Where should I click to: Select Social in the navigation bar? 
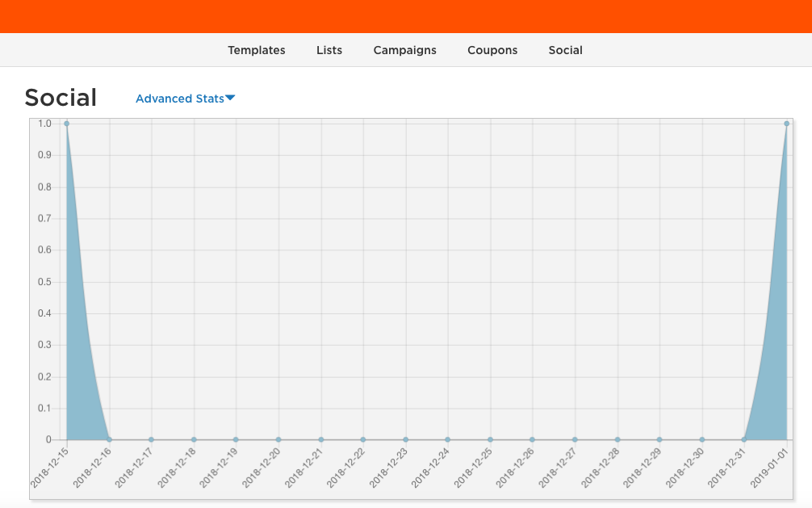565,50
